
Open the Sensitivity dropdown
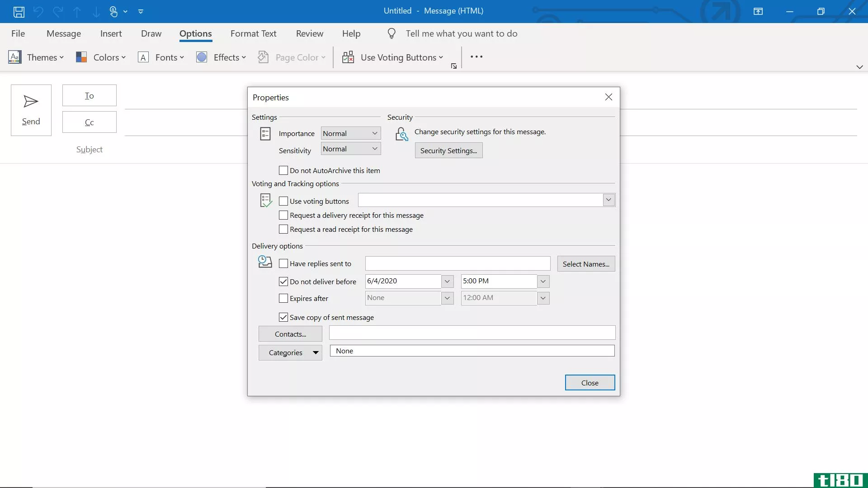pyautogui.click(x=351, y=149)
